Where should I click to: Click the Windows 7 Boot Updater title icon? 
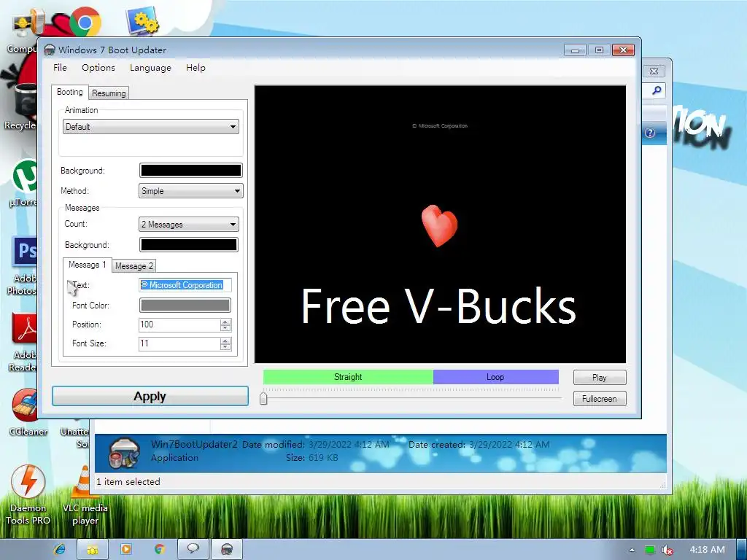(x=50, y=50)
